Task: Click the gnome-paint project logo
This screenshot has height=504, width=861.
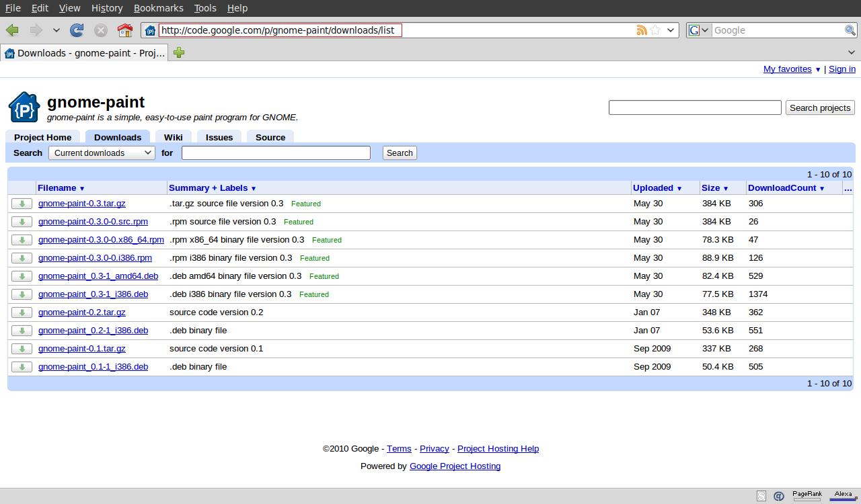Action: pos(24,108)
